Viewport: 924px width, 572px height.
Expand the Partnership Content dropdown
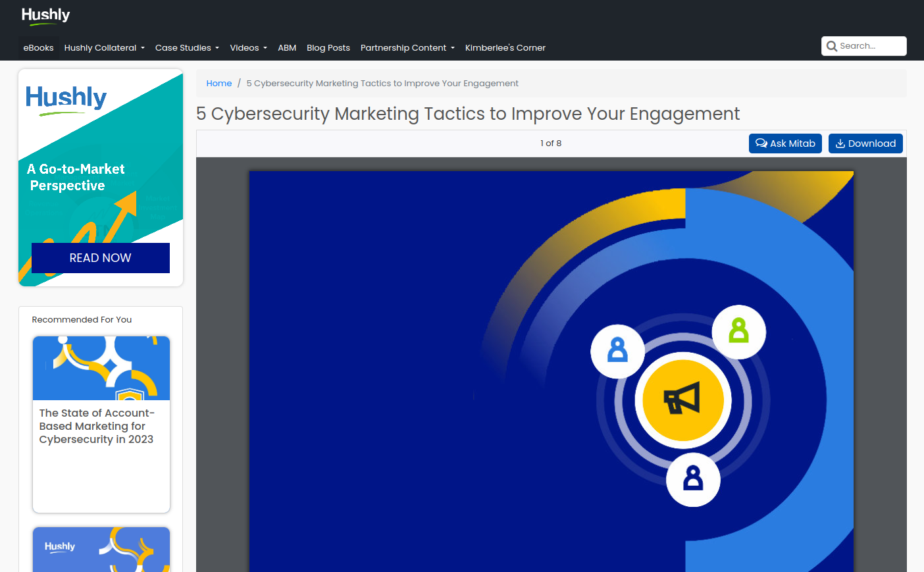coord(407,47)
